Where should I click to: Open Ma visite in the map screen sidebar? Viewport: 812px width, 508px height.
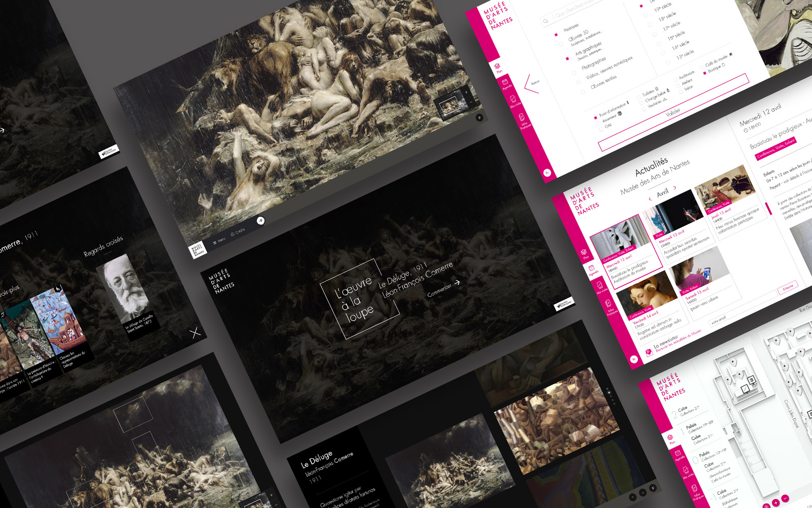(688, 473)
